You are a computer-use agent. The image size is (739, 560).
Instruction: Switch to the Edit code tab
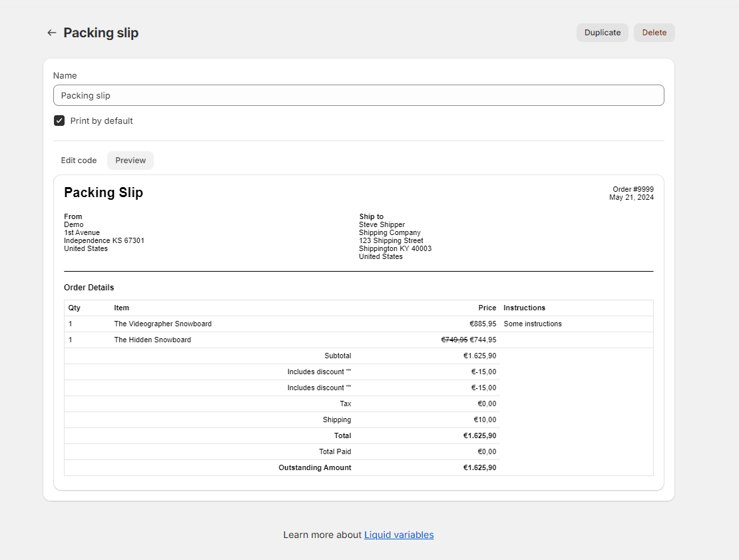coord(79,160)
